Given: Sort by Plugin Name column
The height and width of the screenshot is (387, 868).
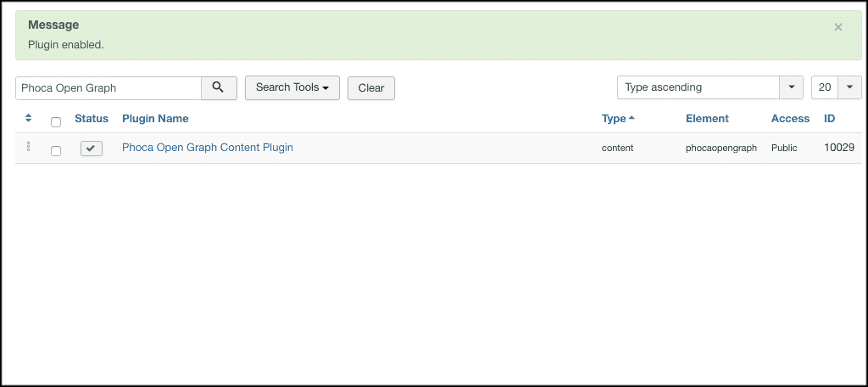Looking at the screenshot, I should pyautogui.click(x=155, y=119).
